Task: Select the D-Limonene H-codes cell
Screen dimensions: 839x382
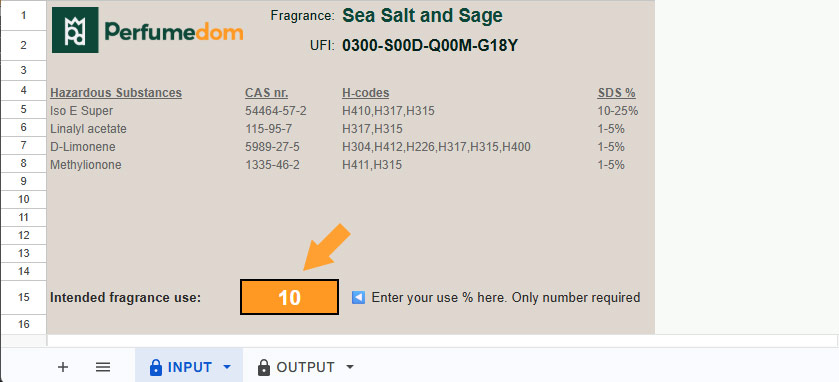Action: tap(436, 147)
